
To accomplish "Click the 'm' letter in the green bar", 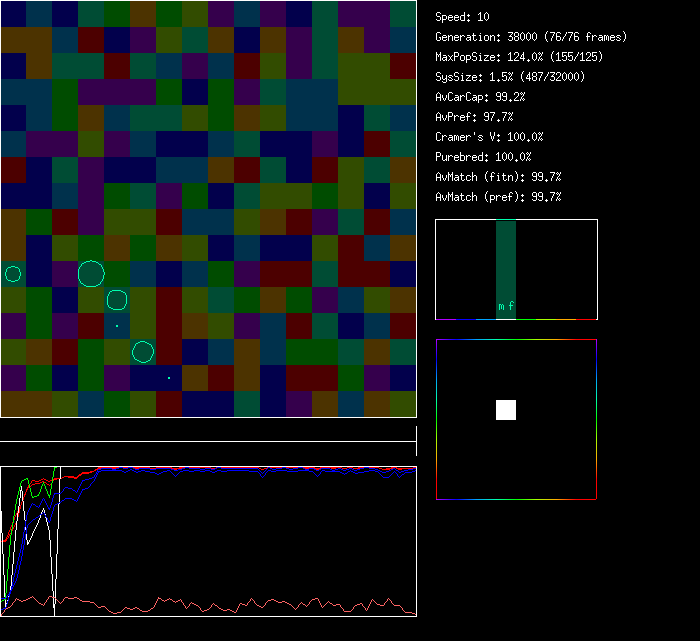I will pos(501,307).
